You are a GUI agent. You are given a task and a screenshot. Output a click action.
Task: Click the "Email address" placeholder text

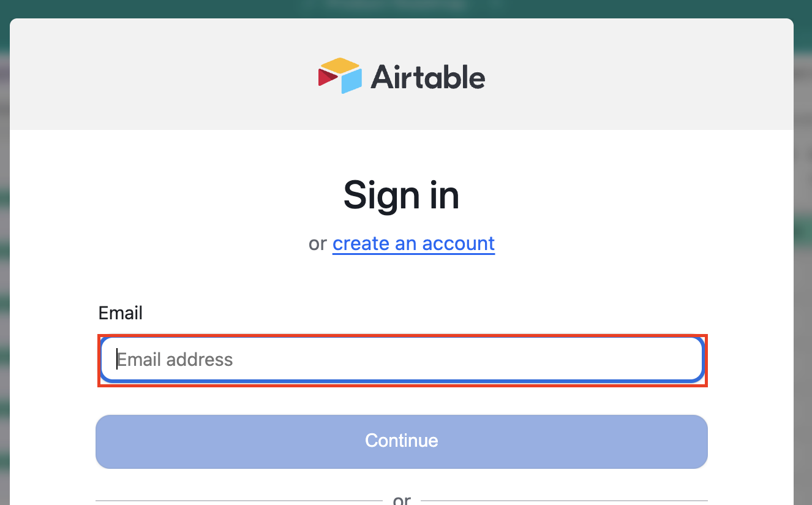tap(175, 360)
